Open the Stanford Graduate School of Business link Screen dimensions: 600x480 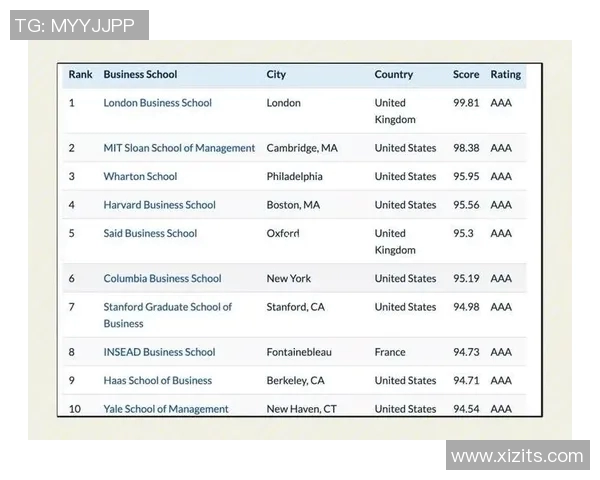pos(167,307)
